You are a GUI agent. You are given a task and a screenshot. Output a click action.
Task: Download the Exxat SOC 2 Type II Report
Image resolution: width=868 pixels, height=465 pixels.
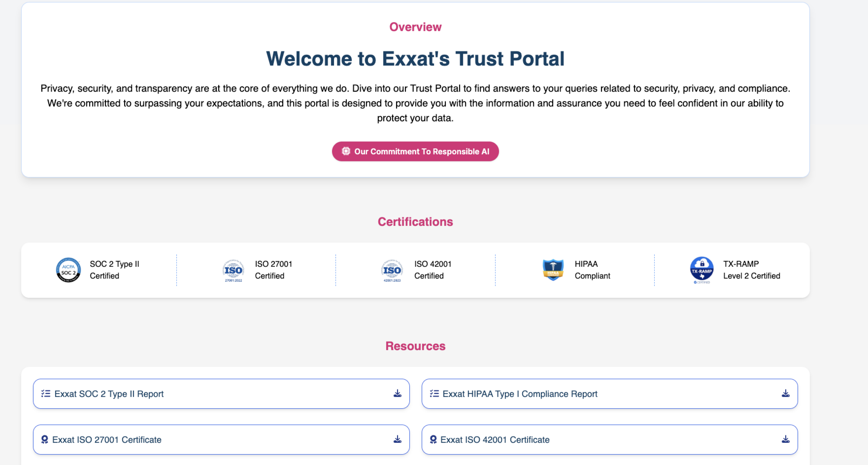click(x=397, y=393)
